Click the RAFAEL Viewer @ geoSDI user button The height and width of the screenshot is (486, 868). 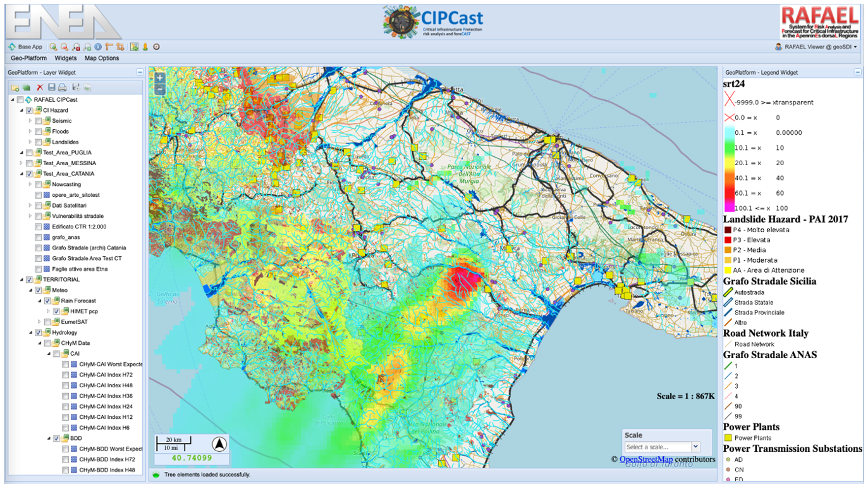(x=816, y=47)
